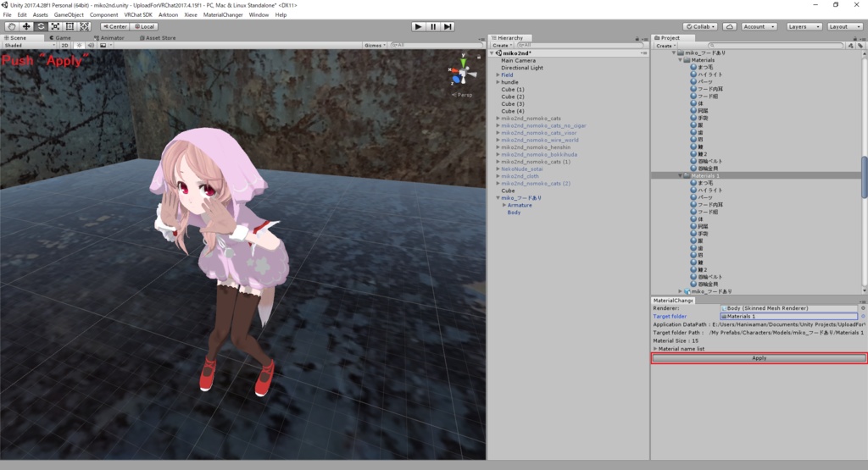Open the Window menu
This screenshot has width=868, height=470.
pos(259,15)
